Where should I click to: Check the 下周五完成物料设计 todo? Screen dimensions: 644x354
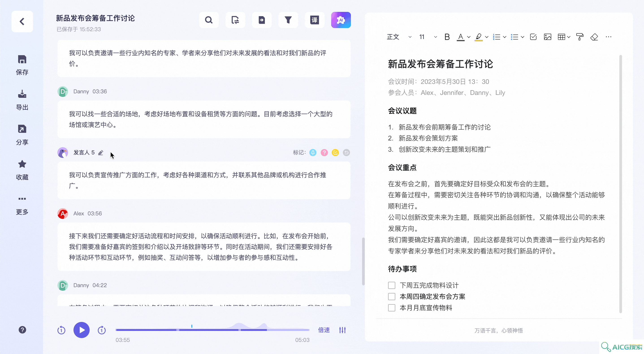(x=391, y=285)
